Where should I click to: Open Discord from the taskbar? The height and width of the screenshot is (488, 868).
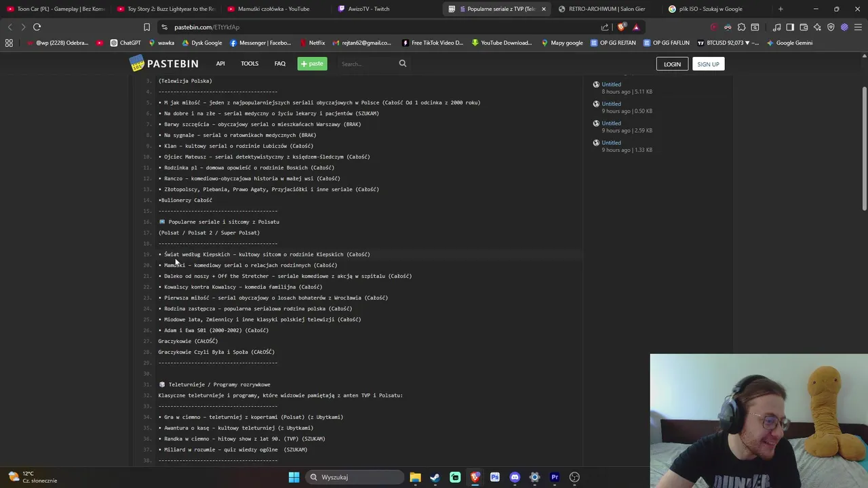[x=515, y=477]
